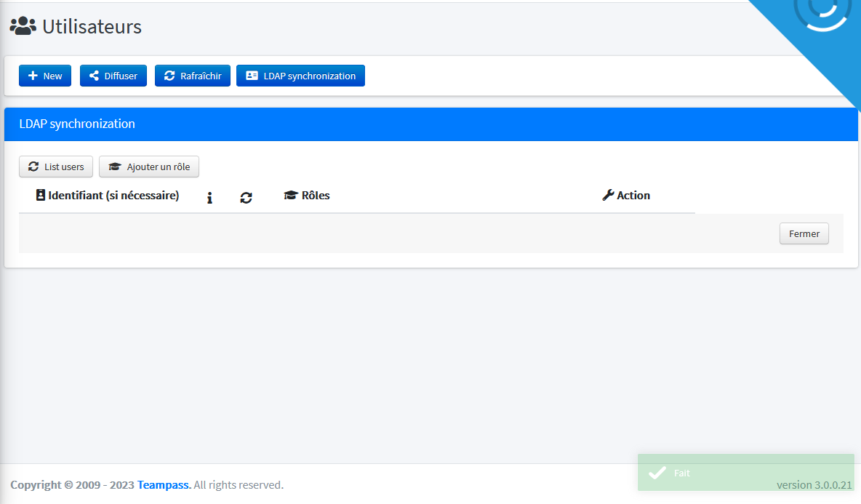The width and height of the screenshot is (861, 504).
Task: Select the ID-card icon on LDAP synchronization button
Action: click(252, 75)
